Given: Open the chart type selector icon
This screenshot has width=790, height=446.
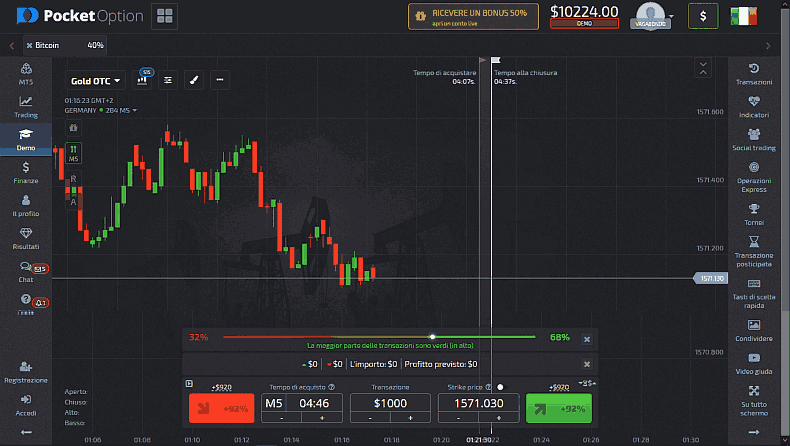Looking at the screenshot, I should 143,80.
